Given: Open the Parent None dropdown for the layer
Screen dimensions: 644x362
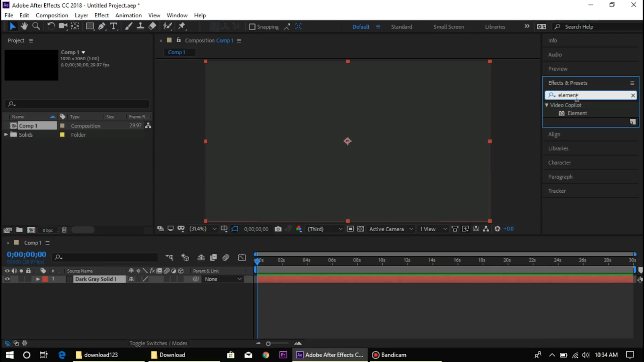Looking at the screenshot, I should point(223,279).
